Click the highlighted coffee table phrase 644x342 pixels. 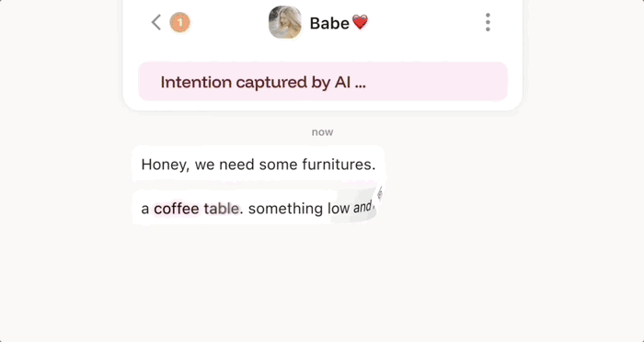pyautogui.click(x=196, y=209)
